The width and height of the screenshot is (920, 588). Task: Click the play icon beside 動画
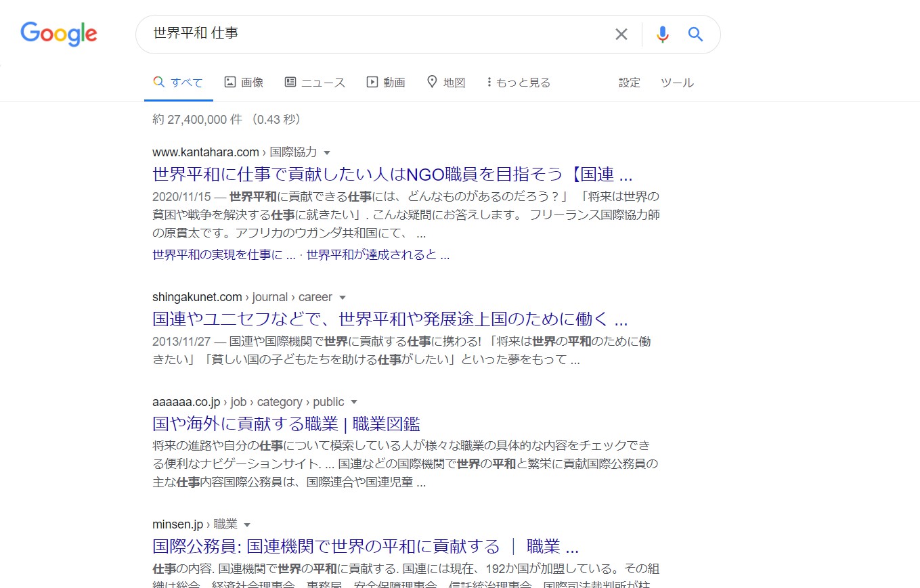[x=372, y=81]
